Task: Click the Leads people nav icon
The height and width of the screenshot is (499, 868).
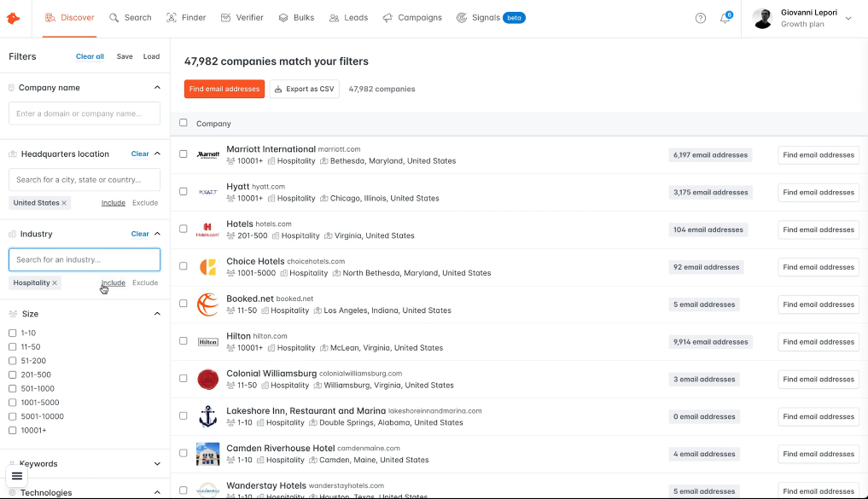Action: click(334, 18)
